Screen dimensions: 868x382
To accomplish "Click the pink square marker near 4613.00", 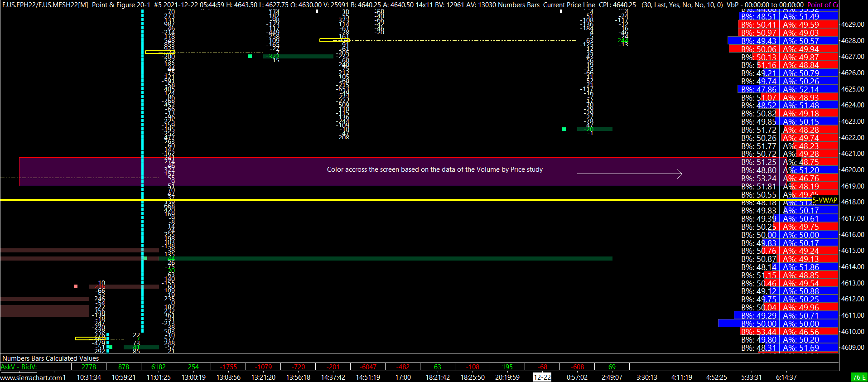I will coord(76,286).
